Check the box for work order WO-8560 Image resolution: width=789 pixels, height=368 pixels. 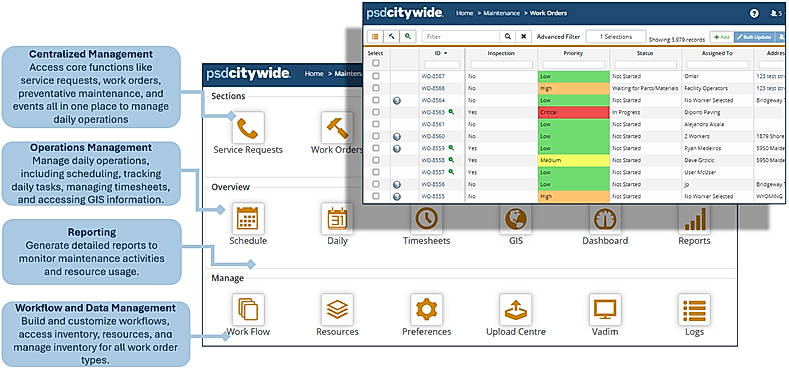tap(375, 136)
